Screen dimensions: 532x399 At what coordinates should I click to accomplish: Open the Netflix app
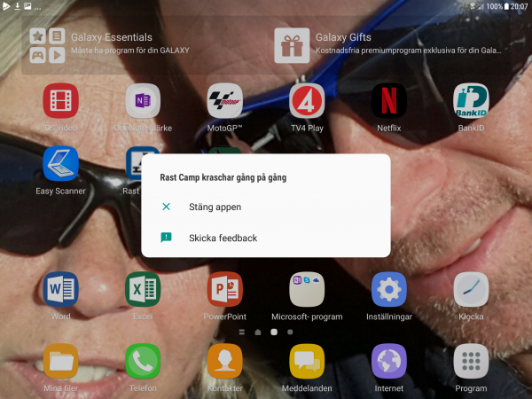coord(389,101)
